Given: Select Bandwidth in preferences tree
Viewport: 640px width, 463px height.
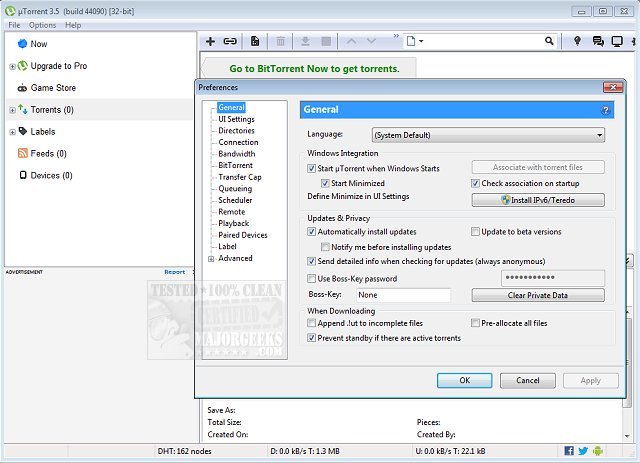Looking at the screenshot, I should pyautogui.click(x=237, y=154).
